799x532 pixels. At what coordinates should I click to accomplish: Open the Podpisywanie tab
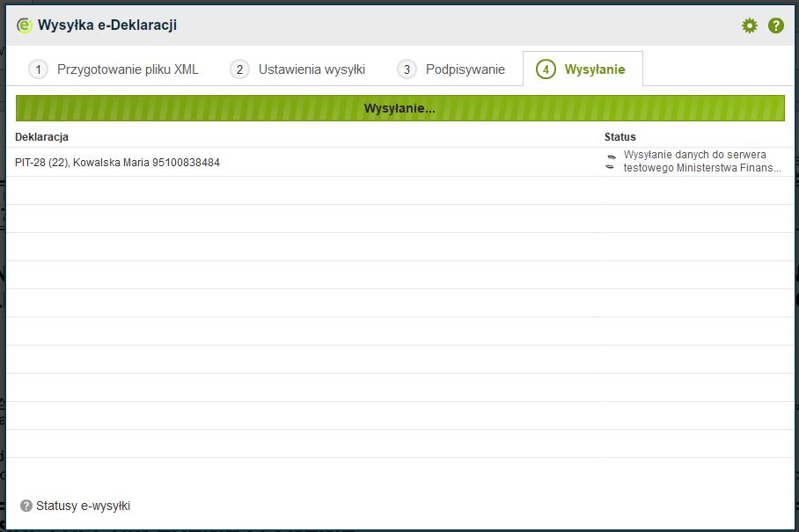coord(465,69)
